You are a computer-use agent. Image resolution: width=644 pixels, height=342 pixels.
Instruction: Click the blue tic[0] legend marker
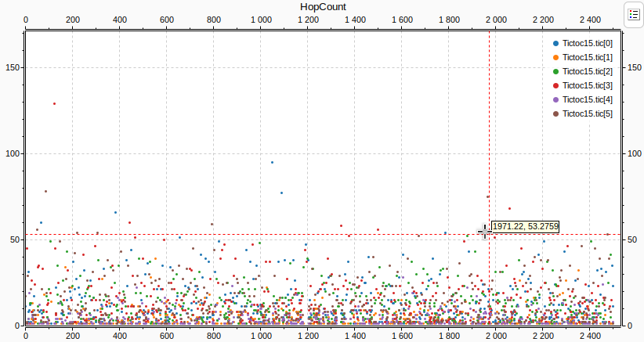[x=555, y=43]
